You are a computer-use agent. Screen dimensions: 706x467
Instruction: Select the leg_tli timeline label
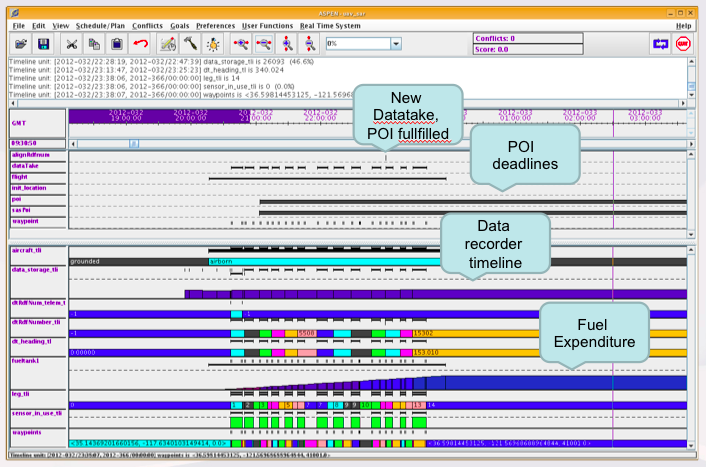click(x=38, y=399)
